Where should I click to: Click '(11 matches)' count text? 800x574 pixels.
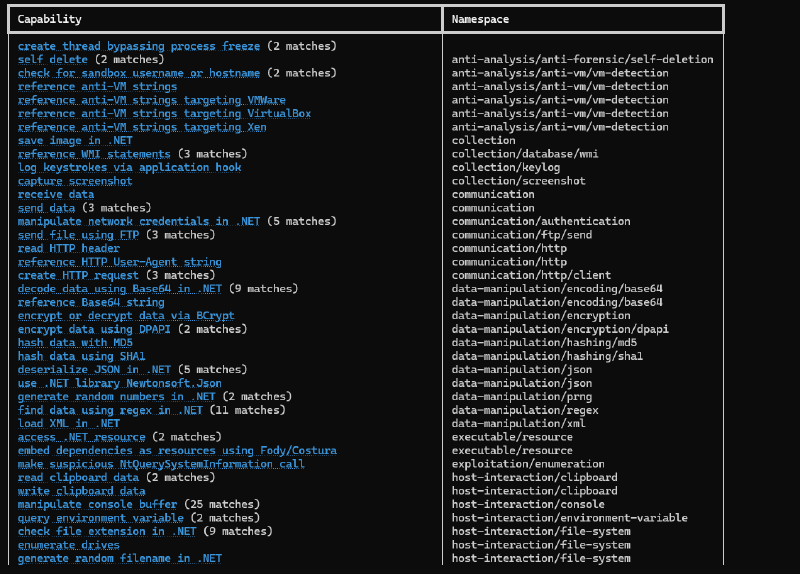coord(247,411)
